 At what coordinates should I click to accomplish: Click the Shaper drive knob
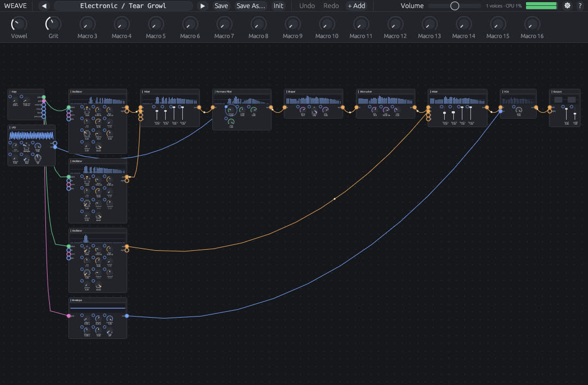pos(303,110)
